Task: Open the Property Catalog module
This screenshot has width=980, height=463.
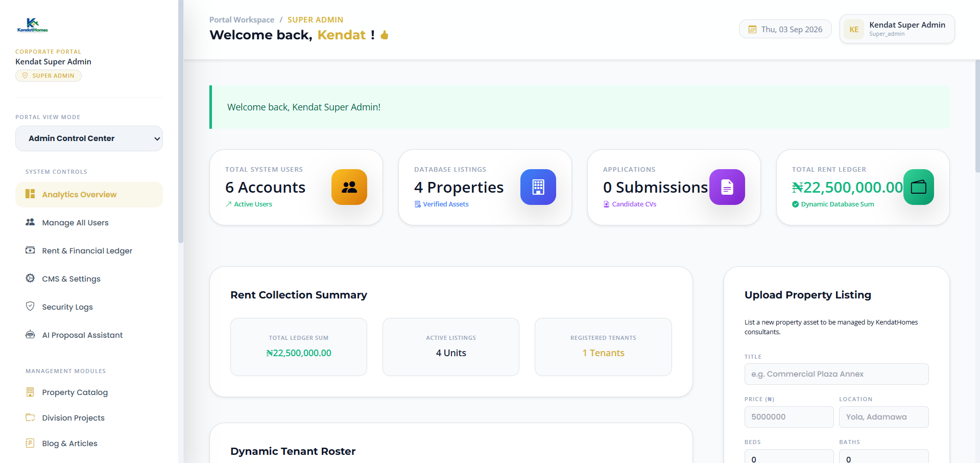Action: 89,392
